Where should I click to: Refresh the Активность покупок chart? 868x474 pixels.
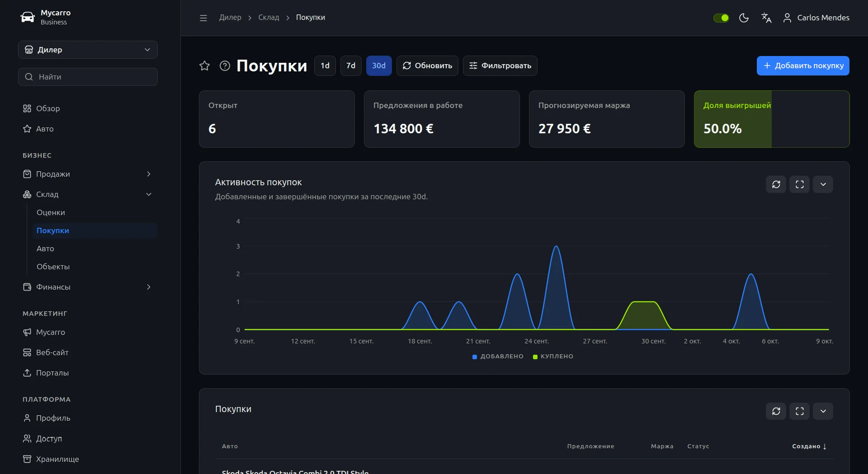(776, 184)
